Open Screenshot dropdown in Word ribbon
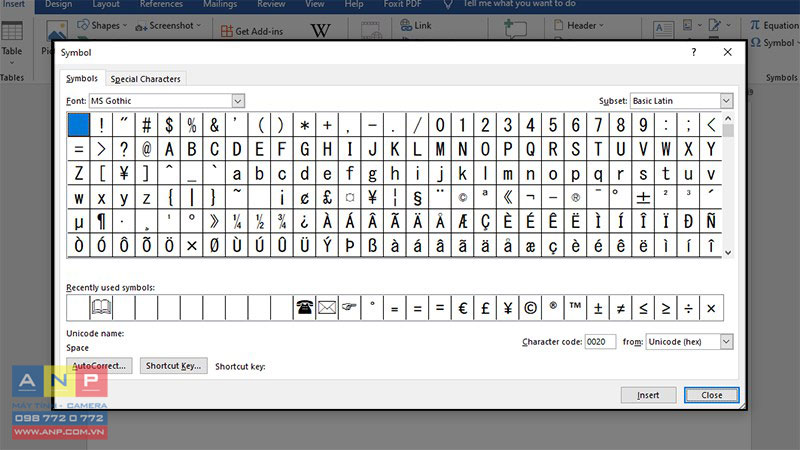The image size is (800, 450). pos(168,25)
